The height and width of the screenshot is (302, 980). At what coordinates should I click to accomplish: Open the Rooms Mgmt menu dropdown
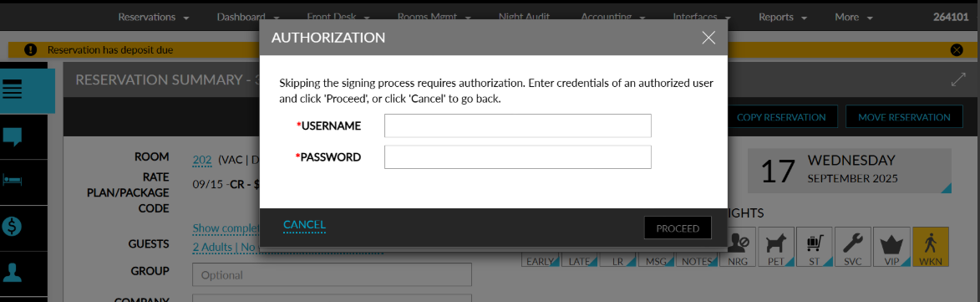pos(435,18)
